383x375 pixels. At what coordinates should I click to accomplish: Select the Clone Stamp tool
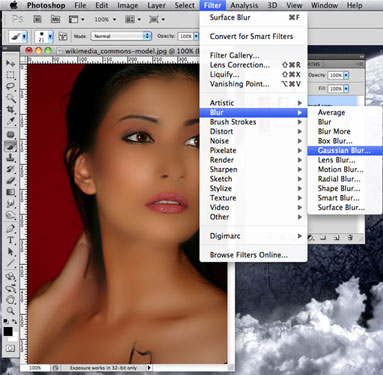[11, 158]
